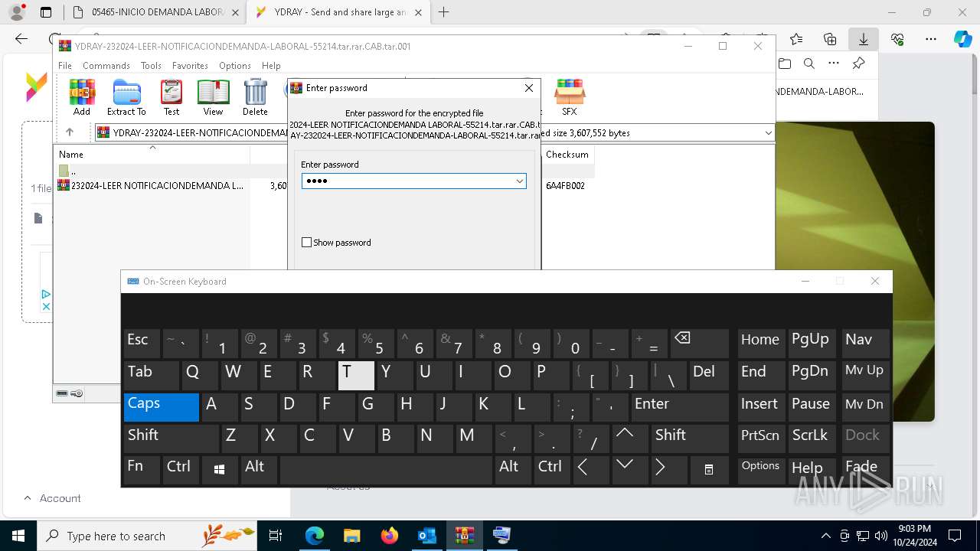Screen dimensions: 980x551
Task: Open Edge Settings and more ellipsis
Action: [x=931, y=39]
